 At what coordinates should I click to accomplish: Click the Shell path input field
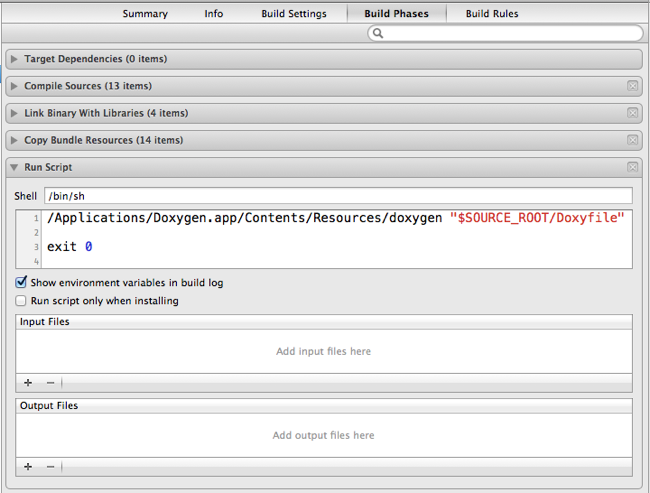338,196
